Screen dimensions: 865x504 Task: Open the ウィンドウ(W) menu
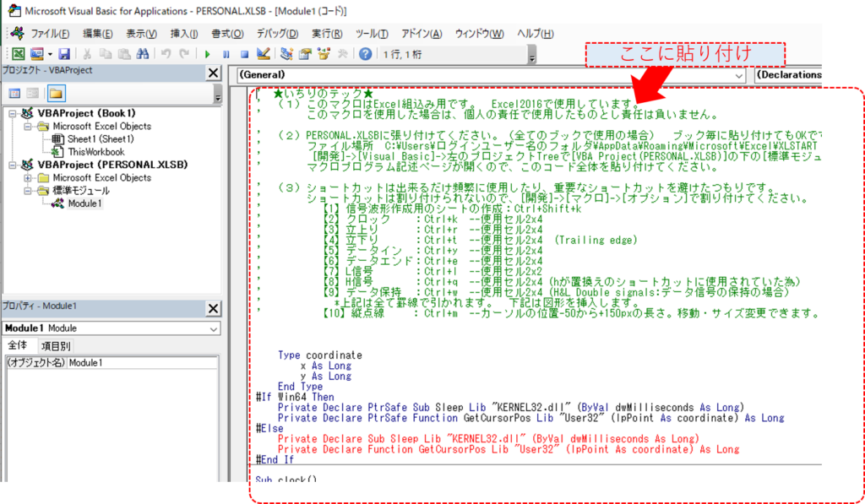(479, 34)
